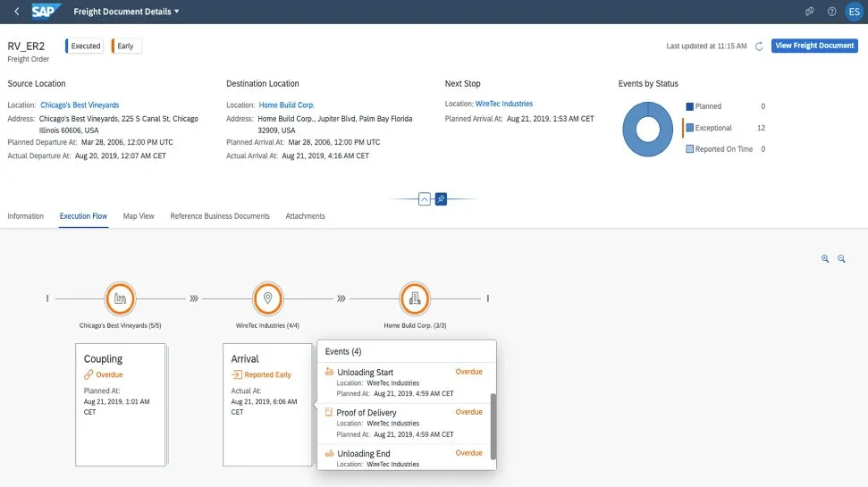The image size is (868, 487).
Task: Collapse the header section with chevron
Action: click(x=425, y=199)
